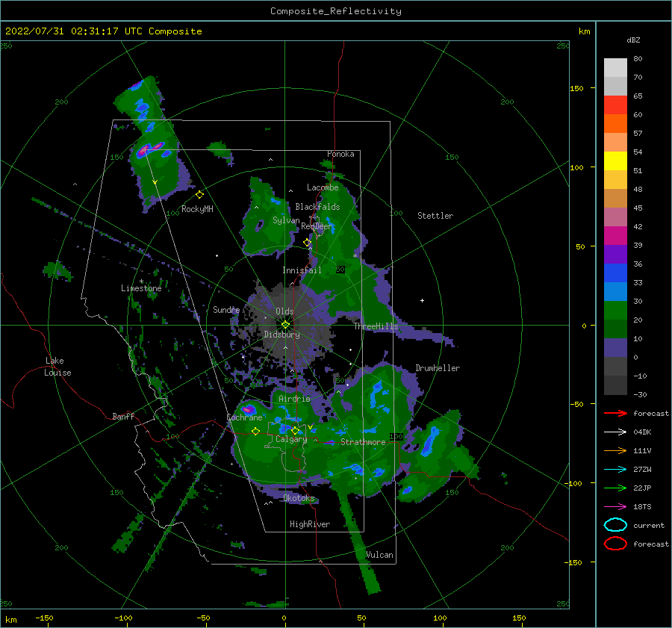This screenshot has width=672, height=628.
Task: Click the Okotoks town label
Action: (299, 498)
